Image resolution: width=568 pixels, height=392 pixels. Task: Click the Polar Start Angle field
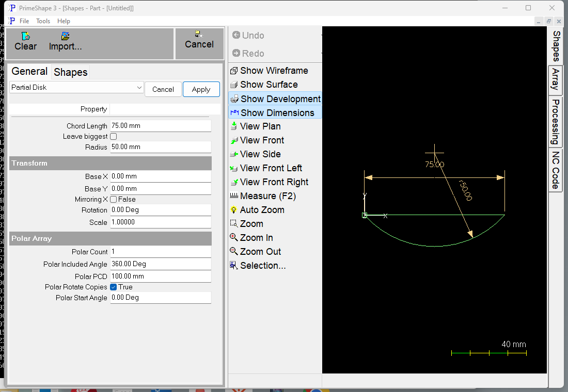(161, 298)
